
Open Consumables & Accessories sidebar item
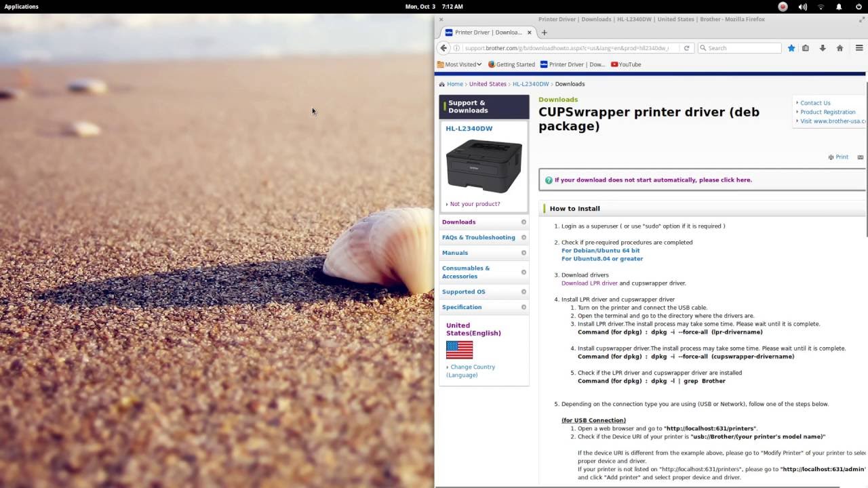484,272
